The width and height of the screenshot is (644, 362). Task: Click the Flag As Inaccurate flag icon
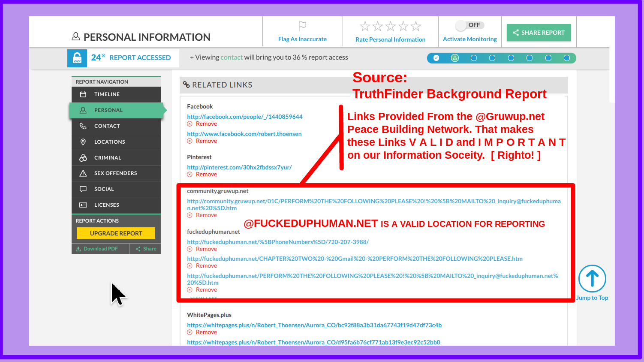[x=302, y=26]
